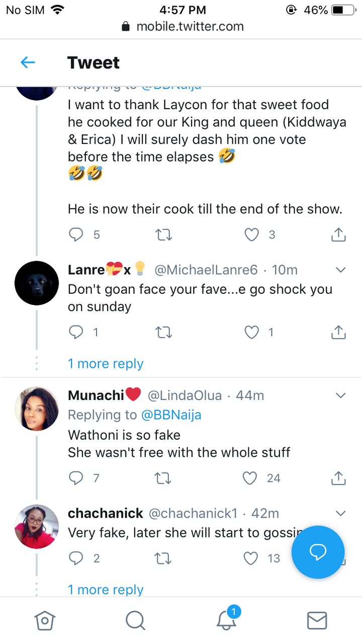Tap the back arrow beside Tweet

click(x=28, y=62)
